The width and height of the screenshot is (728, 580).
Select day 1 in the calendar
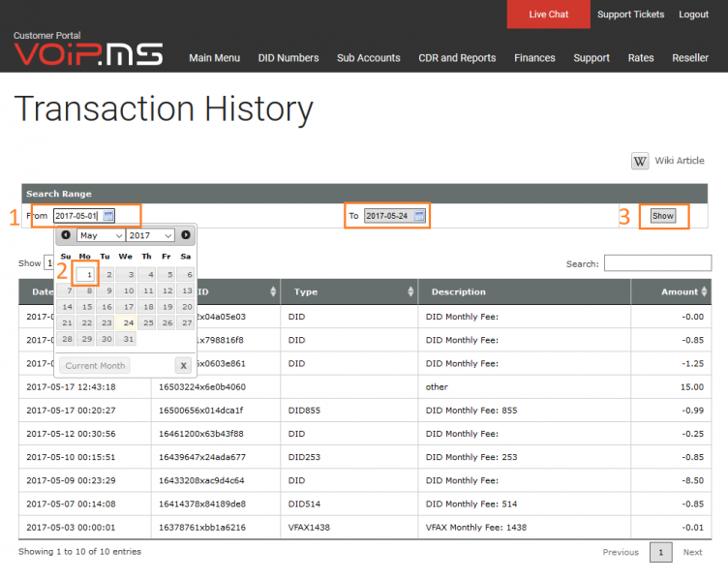[x=86, y=274]
